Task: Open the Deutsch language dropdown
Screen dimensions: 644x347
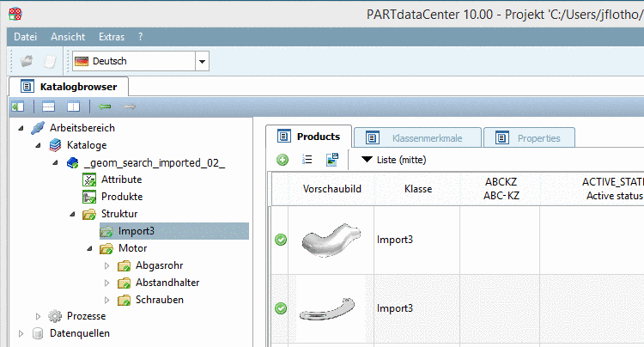Action: 202,61
